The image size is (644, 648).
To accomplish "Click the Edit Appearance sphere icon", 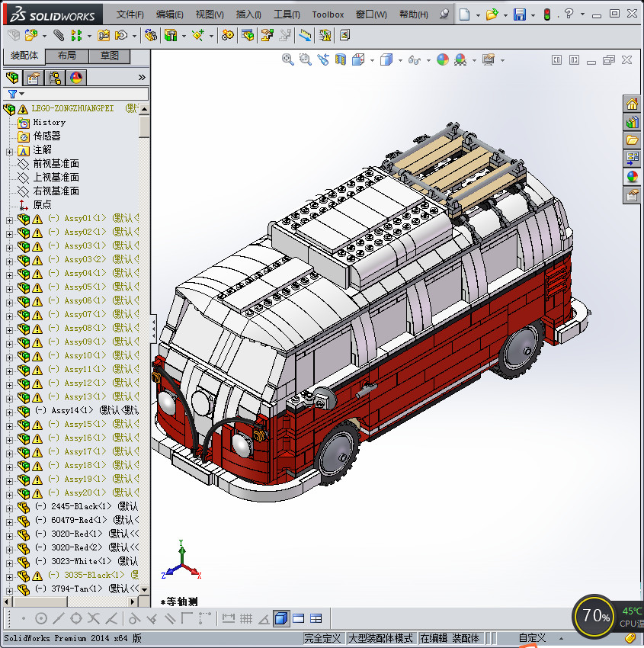I will tap(442, 60).
